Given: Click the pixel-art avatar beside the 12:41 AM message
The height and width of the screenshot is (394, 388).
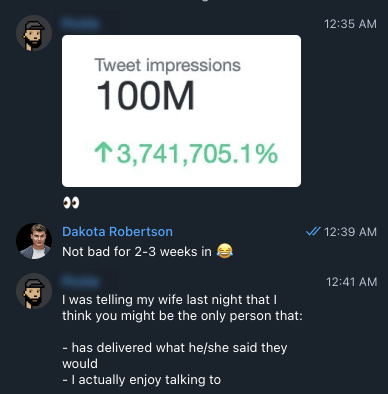Looking at the screenshot, I should tap(34, 291).
